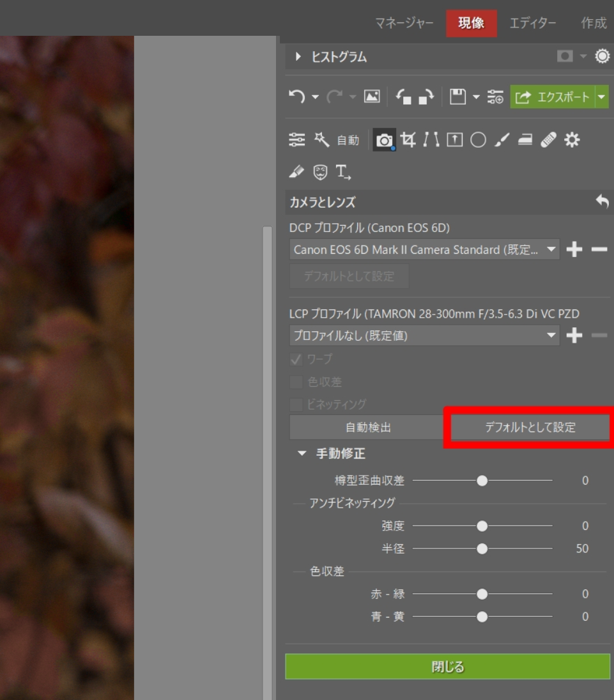Add an LCP profile with plus icon

(x=574, y=335)
